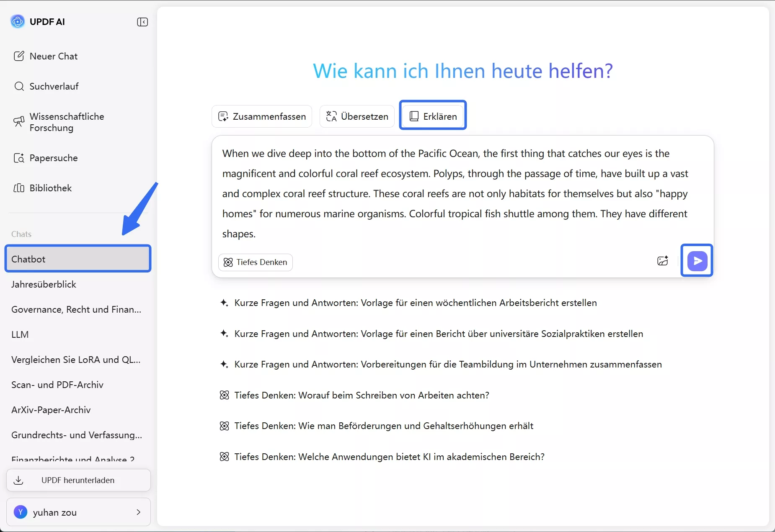The width and height of the screenshot is (775, 532).
Task: Open the Bibliothek section
Action: (x=50, y=188)
